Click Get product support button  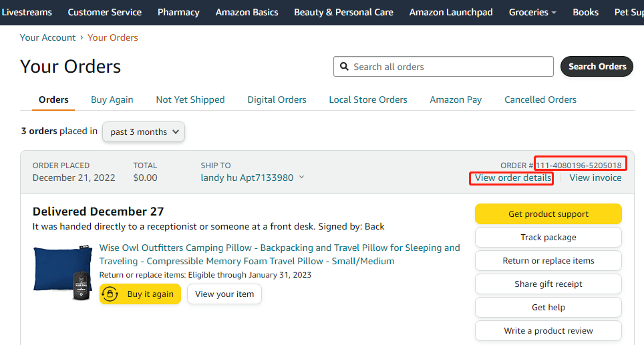click(x=548, y=214)
